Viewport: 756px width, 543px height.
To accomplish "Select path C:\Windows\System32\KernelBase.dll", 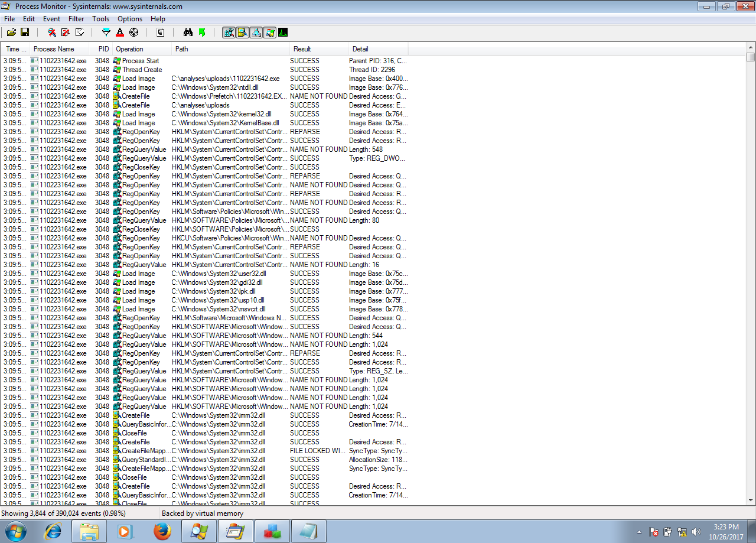I will pos(225,123).
